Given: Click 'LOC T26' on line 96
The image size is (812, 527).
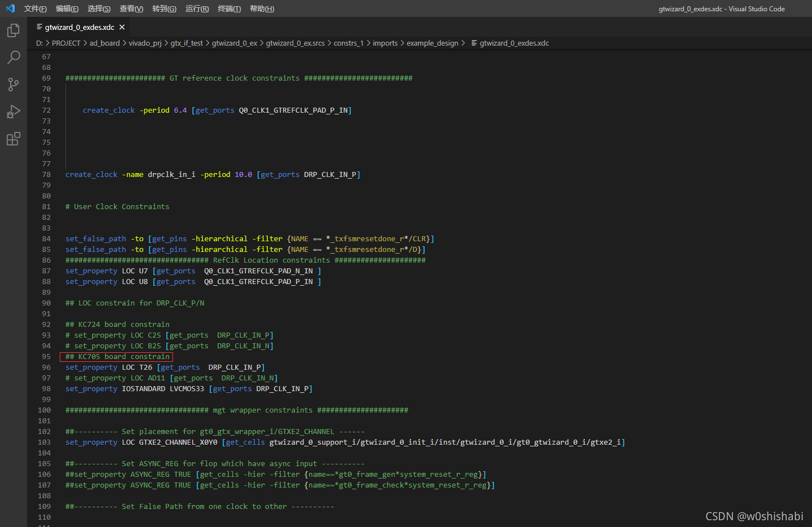Looking at the screenshot, I should point(137,367).
